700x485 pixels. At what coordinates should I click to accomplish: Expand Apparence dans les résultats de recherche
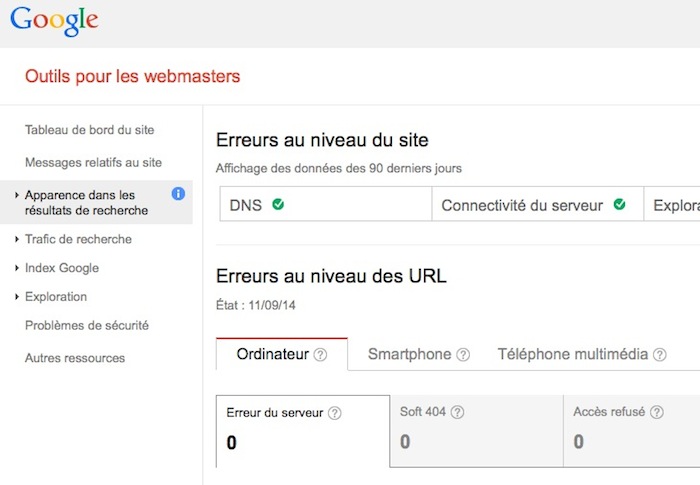click(x=18, y=195)
